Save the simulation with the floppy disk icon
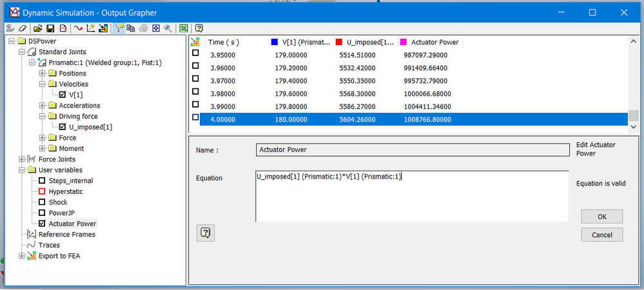 50,28
